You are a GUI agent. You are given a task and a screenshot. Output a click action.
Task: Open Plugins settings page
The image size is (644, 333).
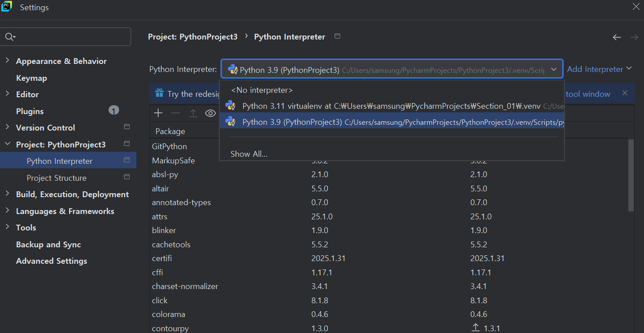[x=30, y=111]
